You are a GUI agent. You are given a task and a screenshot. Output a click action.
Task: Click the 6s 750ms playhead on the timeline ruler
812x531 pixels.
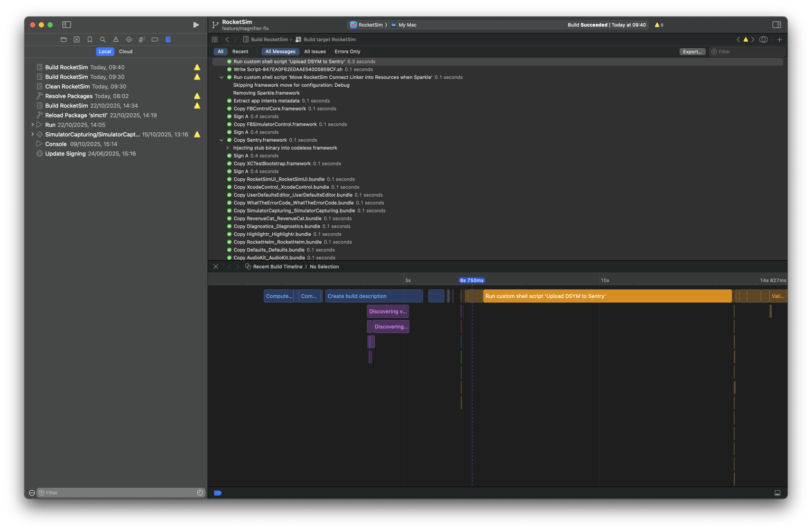pyautogui.click(x=471, y=280)
